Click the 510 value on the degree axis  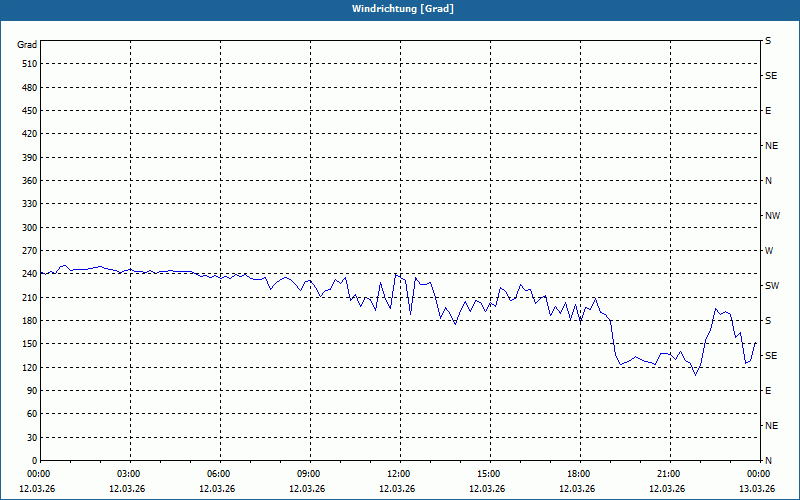30,64
